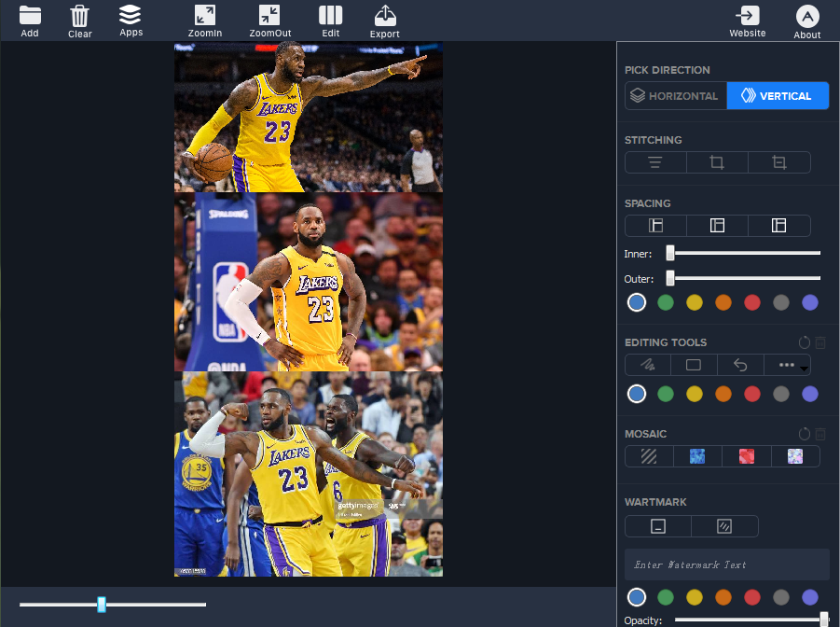Pick the red editing tools color

[752, 395]
